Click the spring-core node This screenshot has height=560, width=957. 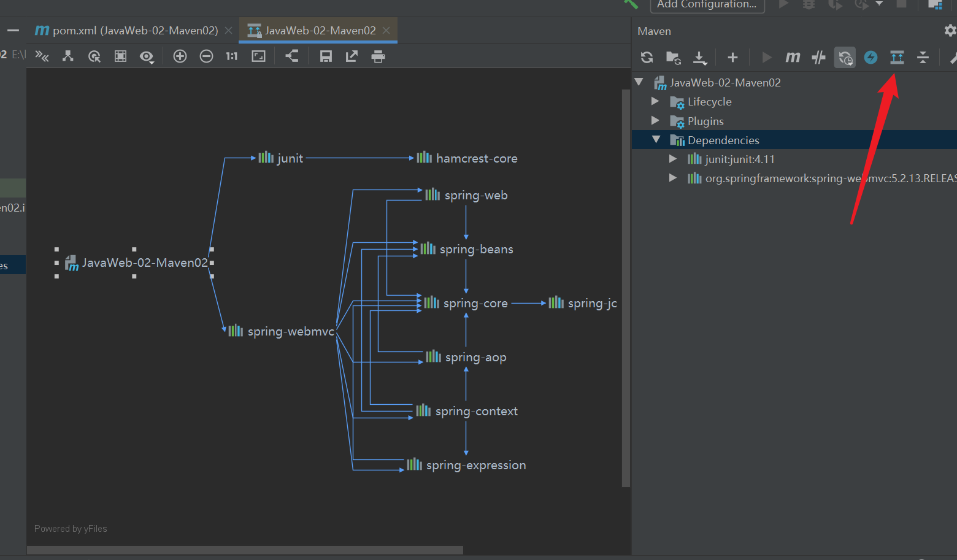click(x=466, y=303)
